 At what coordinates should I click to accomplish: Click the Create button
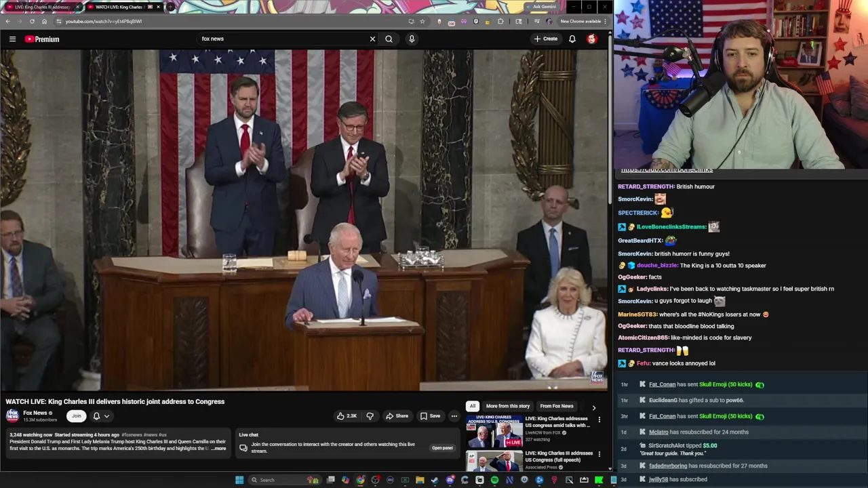[545, 39]
